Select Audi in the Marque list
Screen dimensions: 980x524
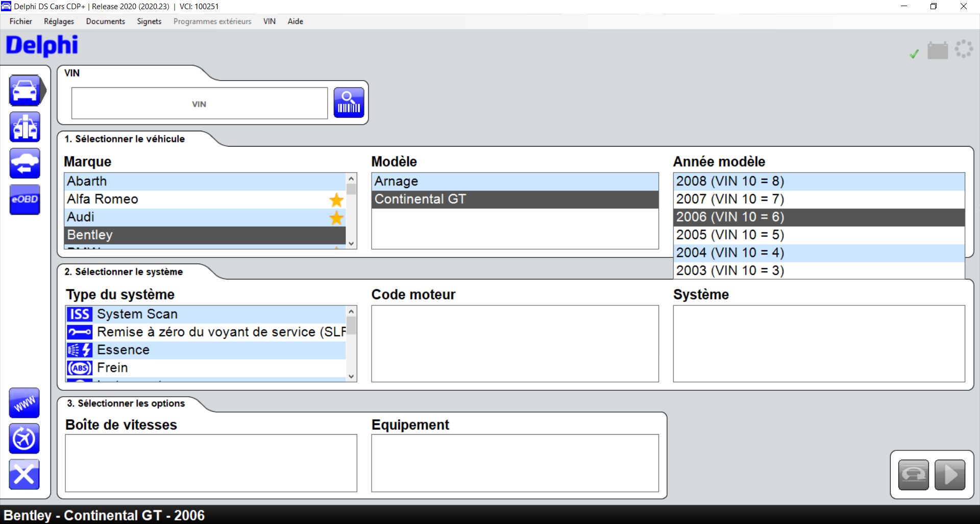(x=205, y=217)
